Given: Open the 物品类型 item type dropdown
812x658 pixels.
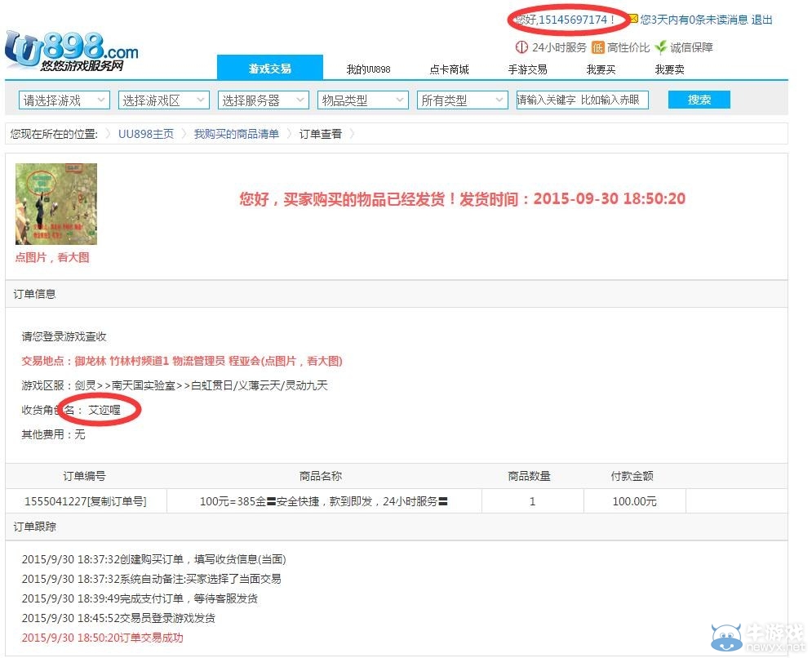Looking at the screenshot, I should [362, 99].
